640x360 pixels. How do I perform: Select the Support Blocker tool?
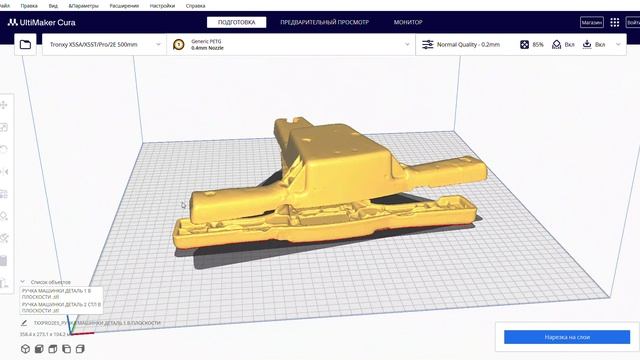click(4, 216)
